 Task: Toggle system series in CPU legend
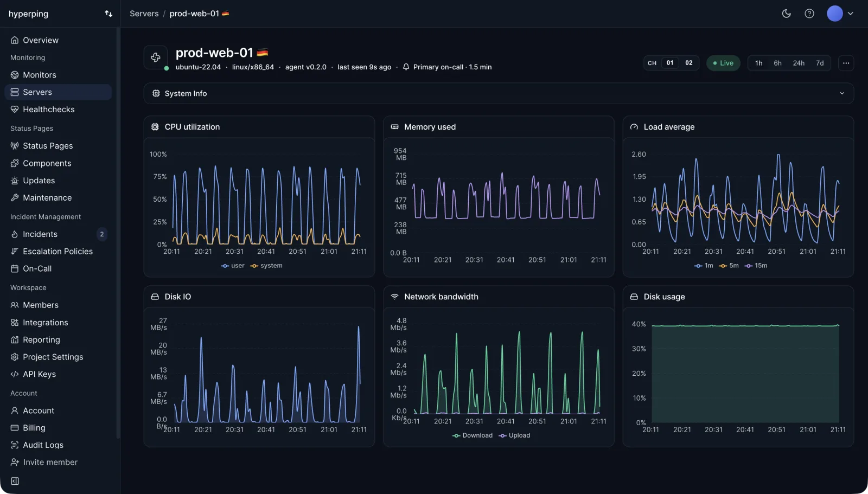tap(266, 266)
